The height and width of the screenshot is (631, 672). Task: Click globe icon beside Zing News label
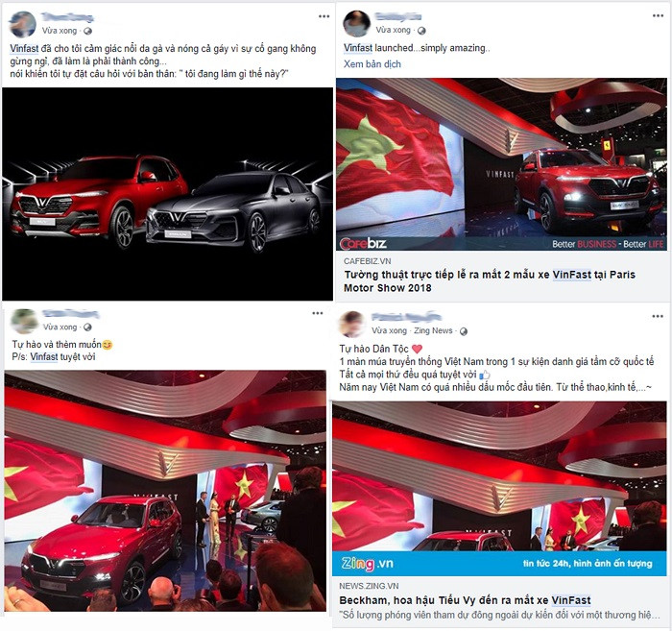coord(464,331)
